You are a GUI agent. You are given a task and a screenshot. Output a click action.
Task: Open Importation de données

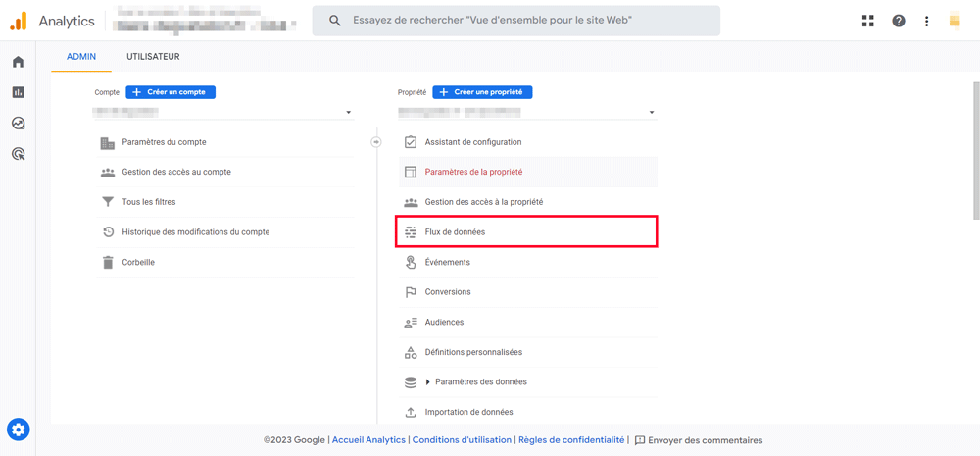click(528, 412)
